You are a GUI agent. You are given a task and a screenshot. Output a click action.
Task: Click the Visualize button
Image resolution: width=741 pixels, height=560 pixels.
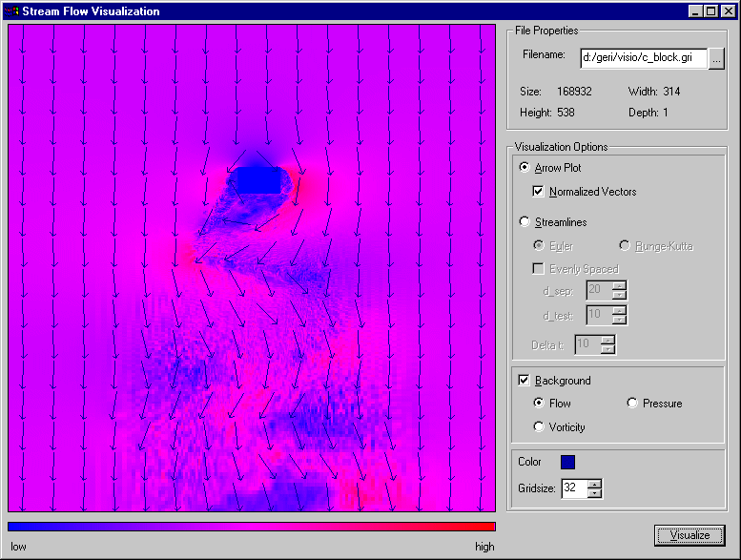(x=690, y=535)
